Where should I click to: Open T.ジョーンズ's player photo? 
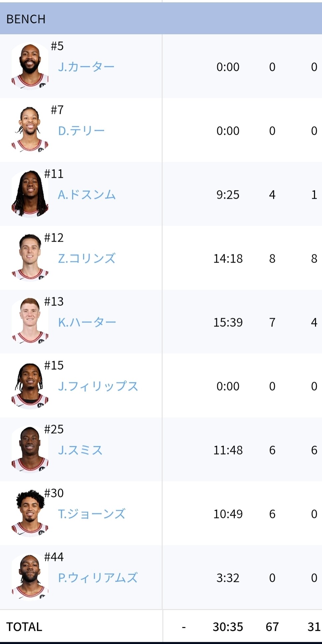pos(30,513)
